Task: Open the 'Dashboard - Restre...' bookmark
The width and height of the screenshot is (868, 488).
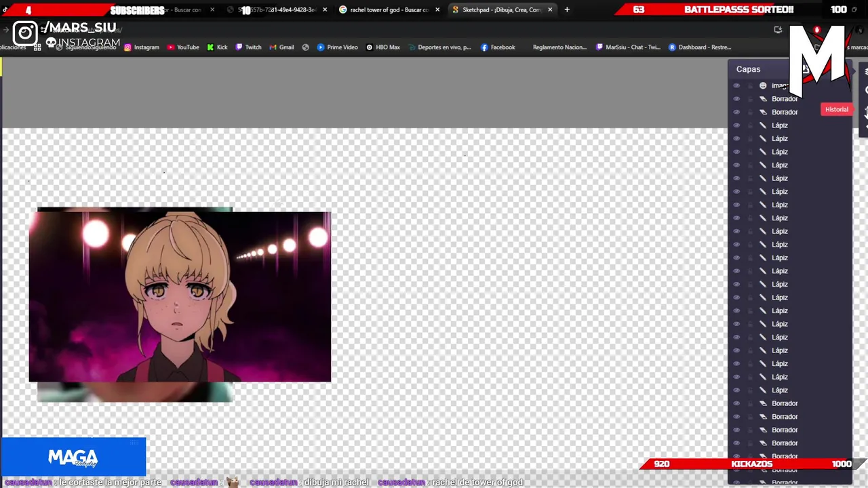Action: click(x=700, y=47)
